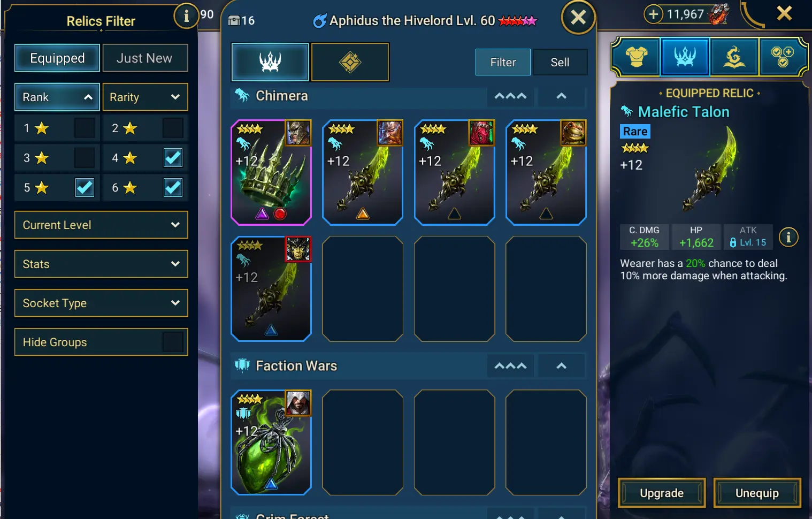The height and width of the screenshot is (519, 812).
Task: Select the crown relic thumbnail in Chimera
Action: click(271, 172)
